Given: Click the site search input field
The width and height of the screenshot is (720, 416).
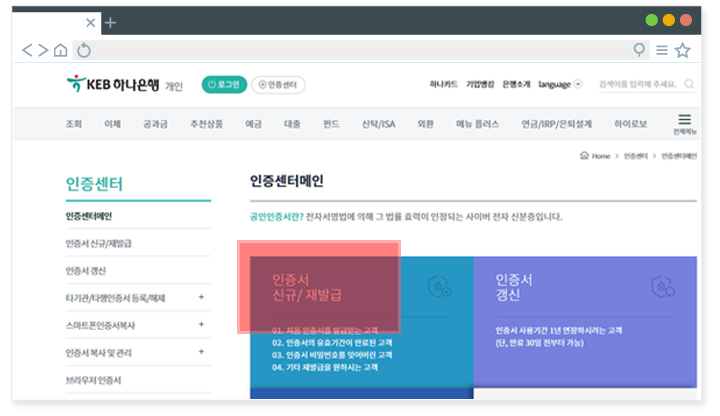Looking at the screenshot, I should coord(638,84).
